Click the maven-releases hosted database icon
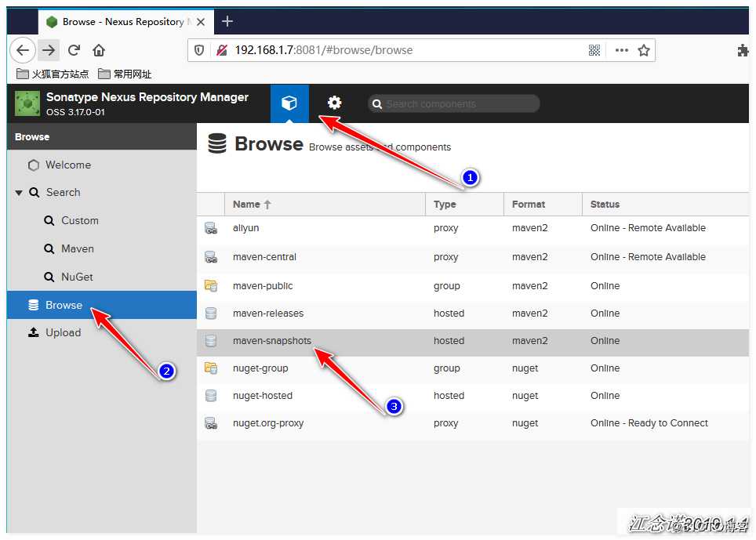 point(211,313)
